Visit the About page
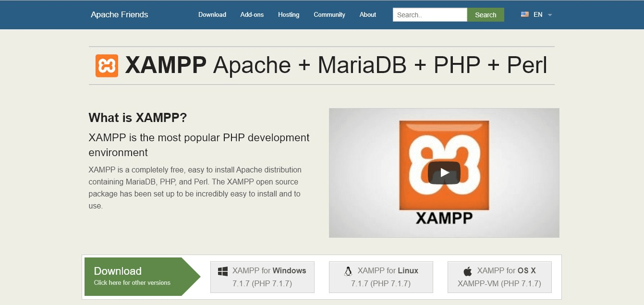This screenshot has height=305, width=644. [367, 14]
